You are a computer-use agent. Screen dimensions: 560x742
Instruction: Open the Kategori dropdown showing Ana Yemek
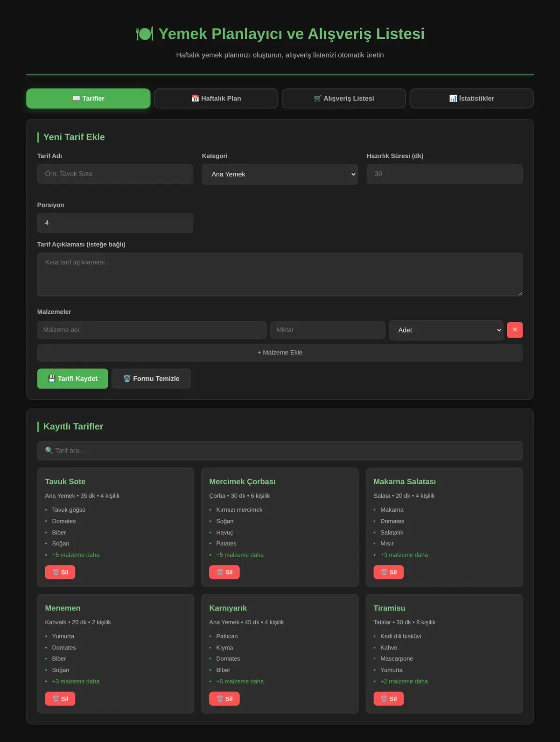280,174
